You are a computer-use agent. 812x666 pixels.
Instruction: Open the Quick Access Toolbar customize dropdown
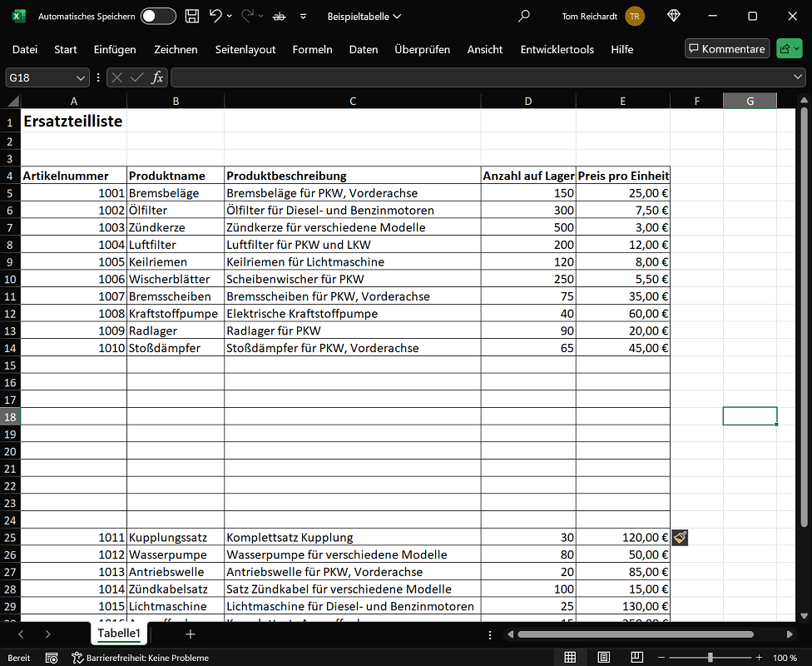pos(303,17)
